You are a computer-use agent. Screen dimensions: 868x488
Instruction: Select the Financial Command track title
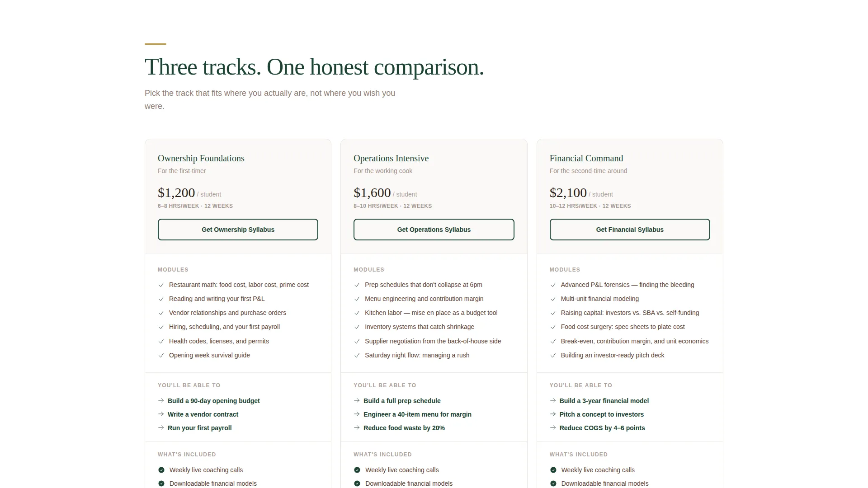pos(586,158)
